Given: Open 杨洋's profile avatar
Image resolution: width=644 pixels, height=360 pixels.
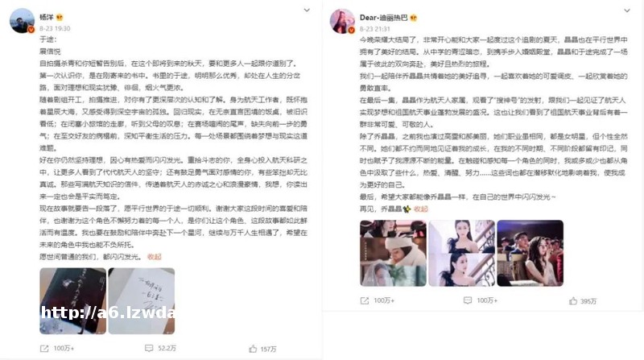Looking at the screenshot, I should coord(22,21).
